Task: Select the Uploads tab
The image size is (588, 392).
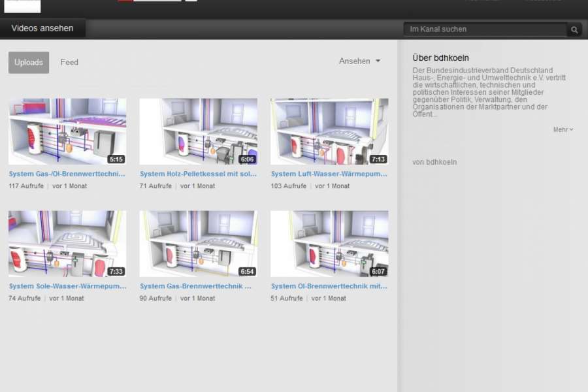Action: (29, 62)
